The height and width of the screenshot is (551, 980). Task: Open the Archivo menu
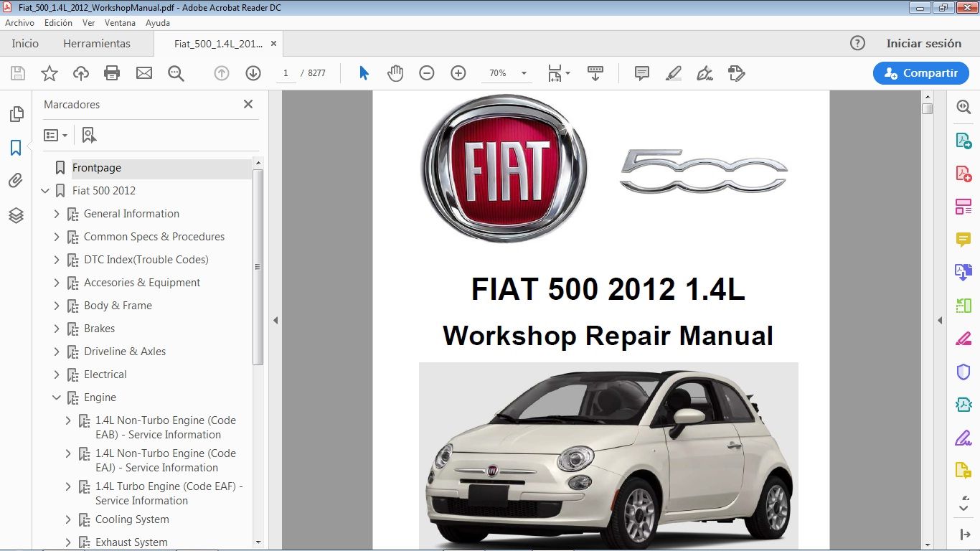(19, 23)
